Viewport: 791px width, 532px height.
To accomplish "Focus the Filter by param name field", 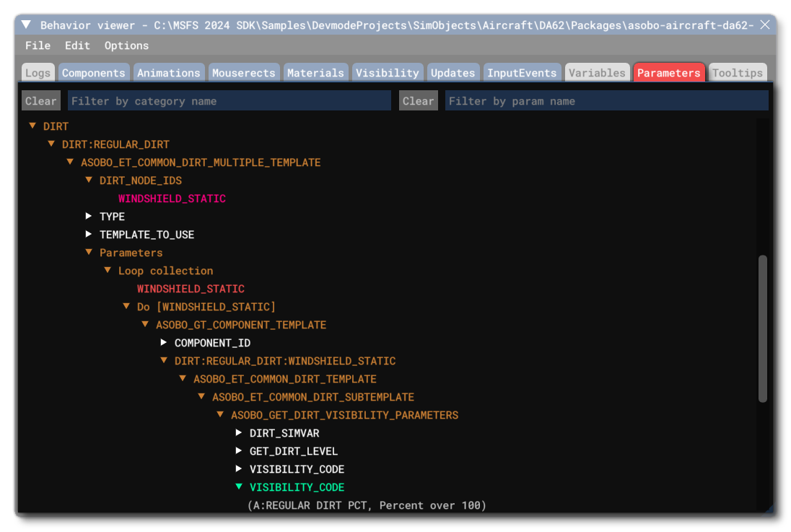I will tap(606, 101).
